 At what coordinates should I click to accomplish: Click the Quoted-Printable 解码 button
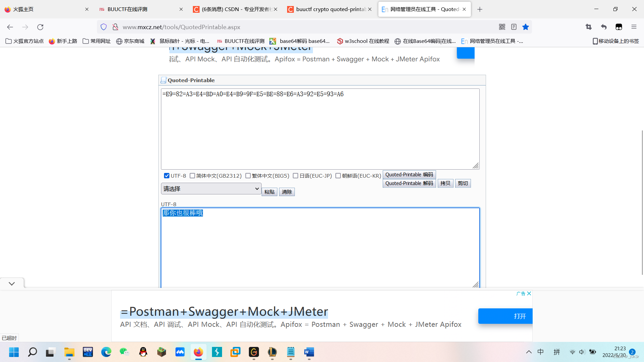click(x=409, y=183)
